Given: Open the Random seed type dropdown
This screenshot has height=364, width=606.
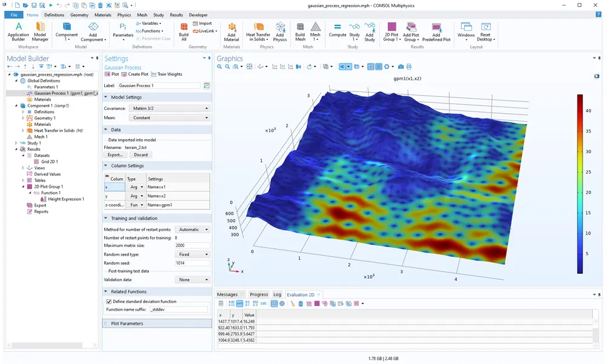Looking at the screenshot, I should (192, 254).
